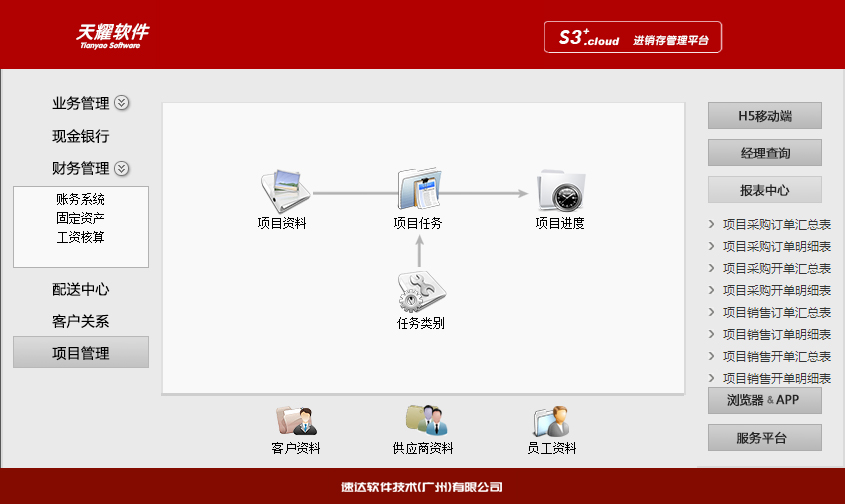This screenshot has height=504, width=845.
Task: Expand arrow beside 项目采购订单汇总表
Action: pyautogui.click(x=712, y=225)
